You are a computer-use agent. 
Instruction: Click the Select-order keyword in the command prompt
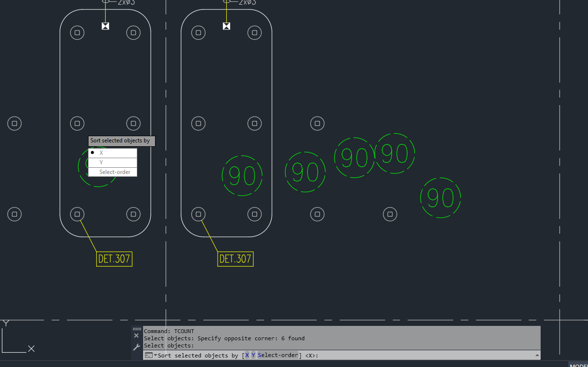click(278, 355)
